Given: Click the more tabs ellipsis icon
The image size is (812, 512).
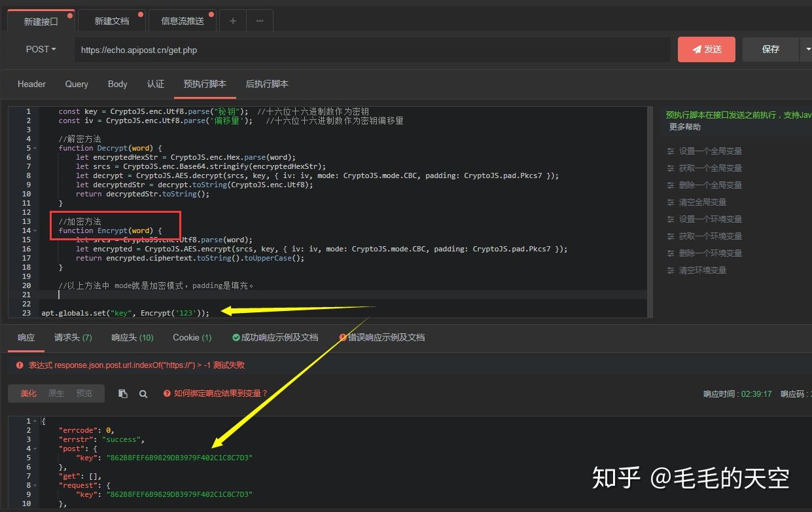Looking at the screenshot, I should pyautogui.click(x=260, y=20).
